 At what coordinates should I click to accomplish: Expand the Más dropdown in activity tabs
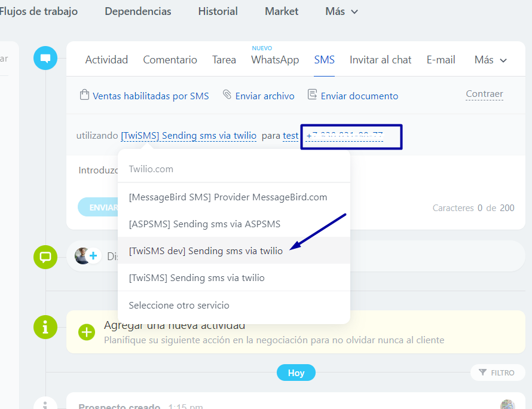[x=490, y=60]
